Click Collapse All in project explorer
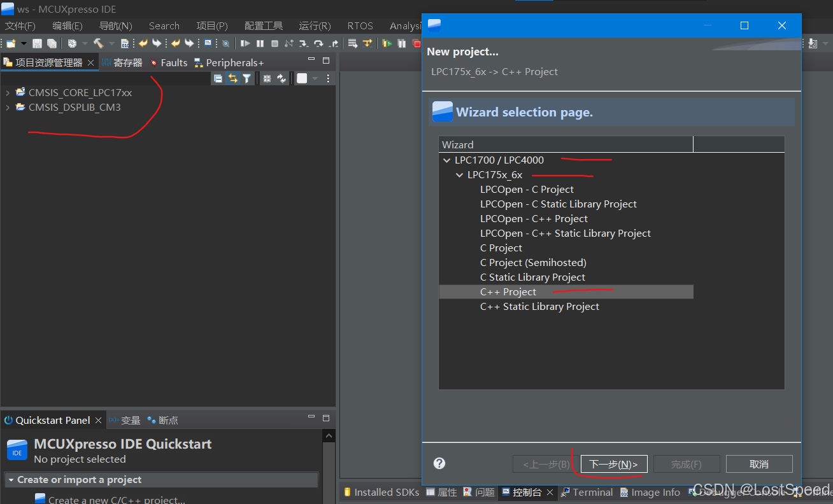Screen dimensions: 833x504 pyautogui.click(x=218, y=78)
